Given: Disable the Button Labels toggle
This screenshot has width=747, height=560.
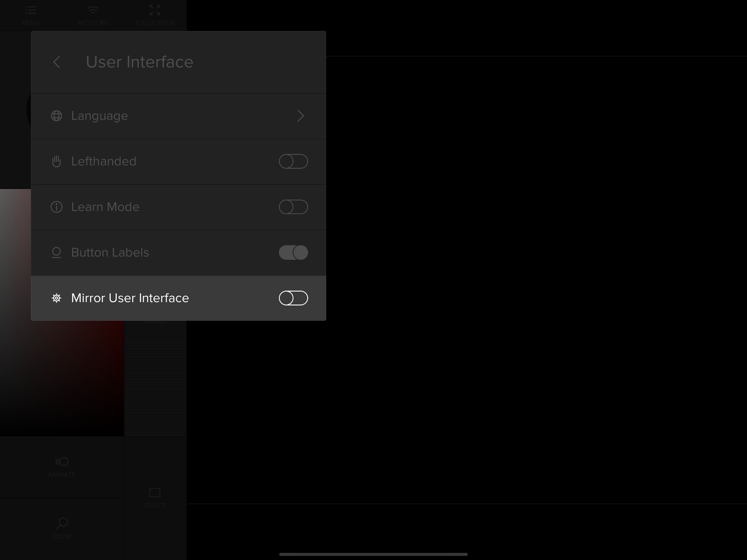Looking at the screenshot, I should (293, 253).
